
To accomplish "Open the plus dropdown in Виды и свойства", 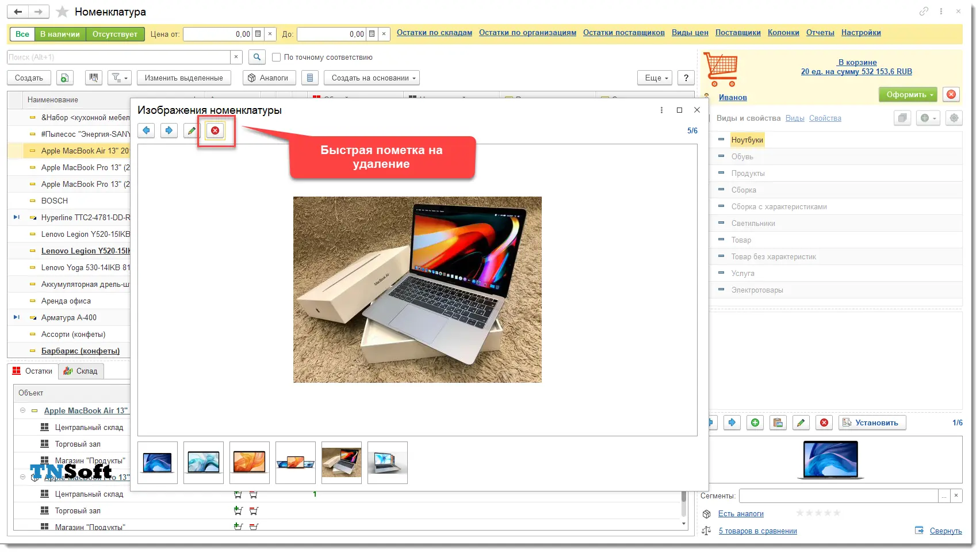I will tap(928, 118).
